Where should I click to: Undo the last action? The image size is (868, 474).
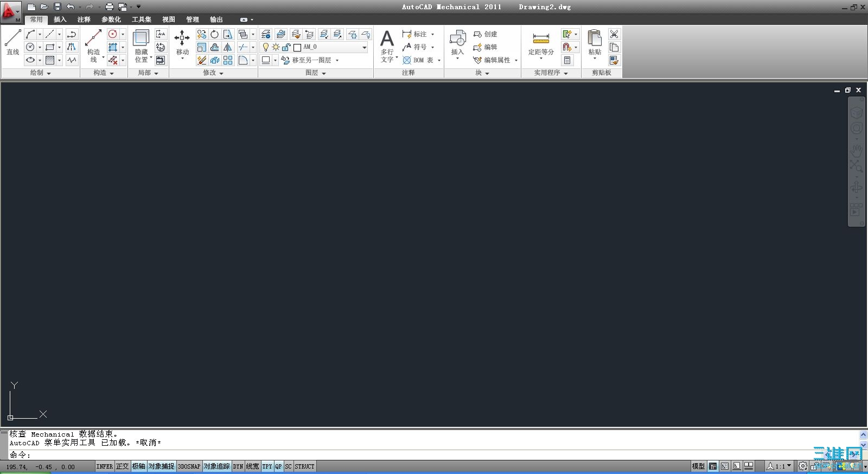point(70,7)
